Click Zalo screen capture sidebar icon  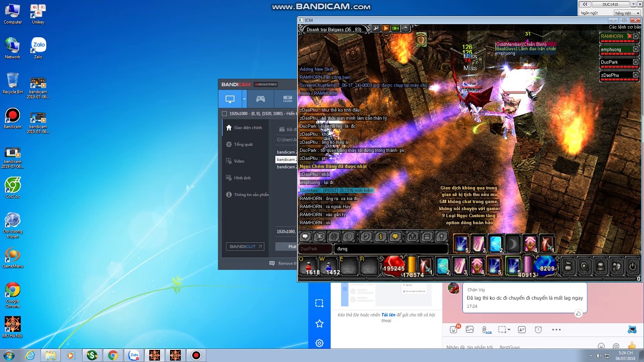tap(319, 303)
